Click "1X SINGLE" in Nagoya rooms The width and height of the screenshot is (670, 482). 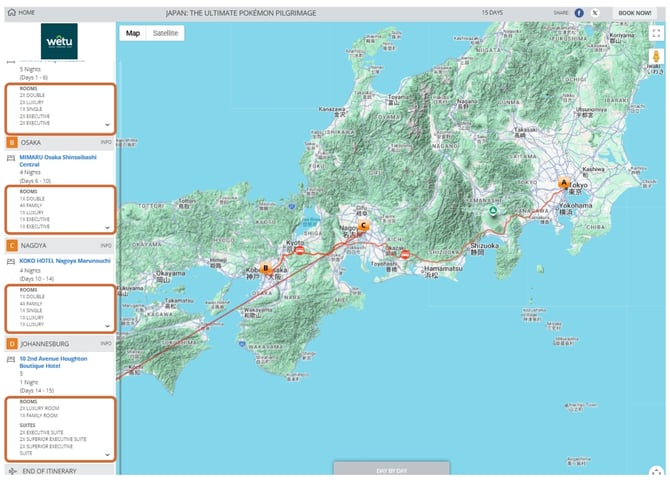coord(31,311)
